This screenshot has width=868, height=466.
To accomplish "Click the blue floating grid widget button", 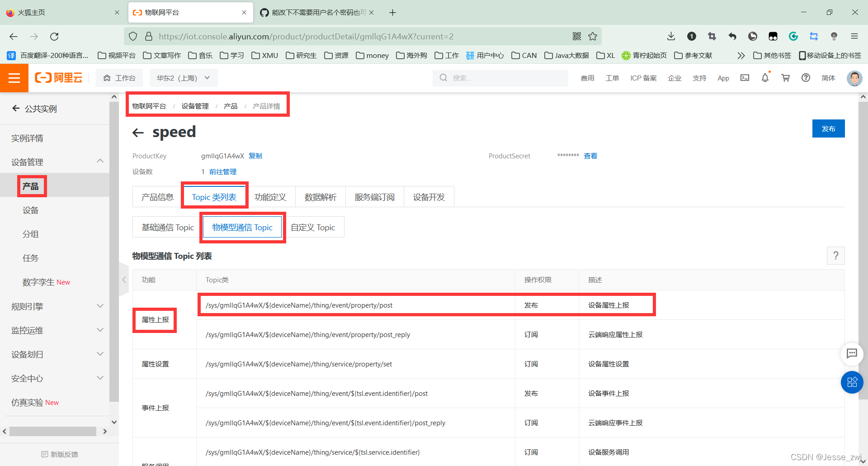I will pos(852,382).
